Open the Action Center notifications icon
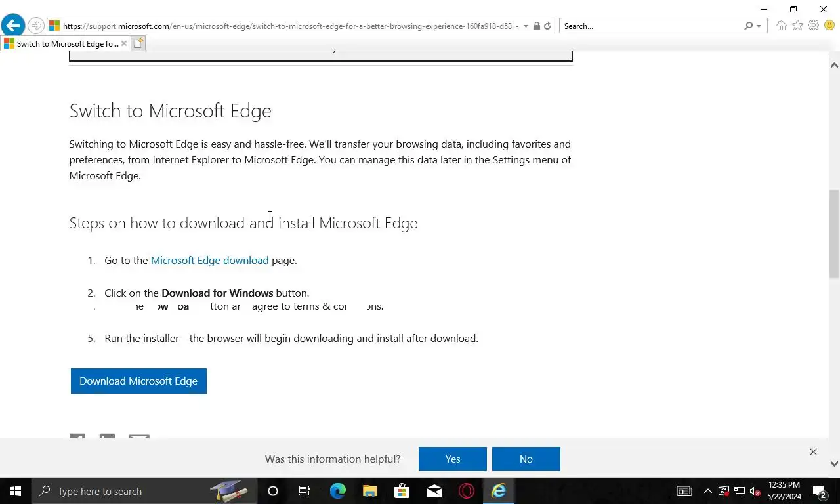Image resolution: width=840 pixels, height=504 pixels. tap(820, 491)
